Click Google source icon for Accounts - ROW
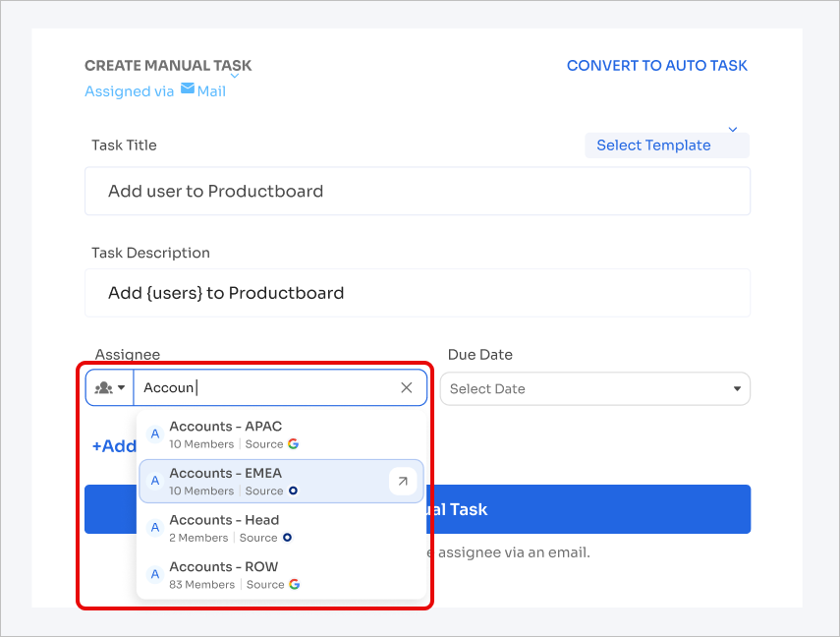 tap(295, 584)
